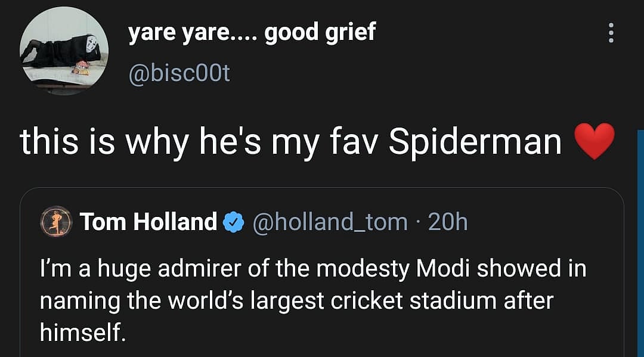Click the red heart emoji in tweet

[x=593, y=141]
